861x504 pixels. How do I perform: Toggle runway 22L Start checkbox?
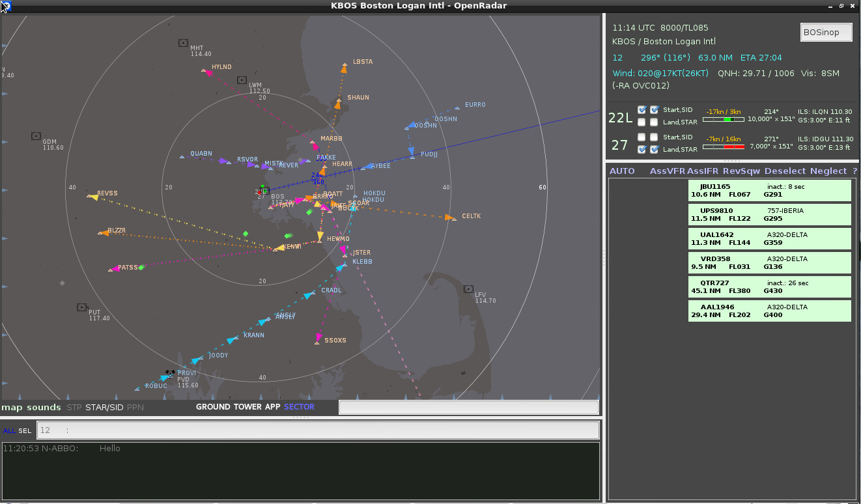(642, 109)
